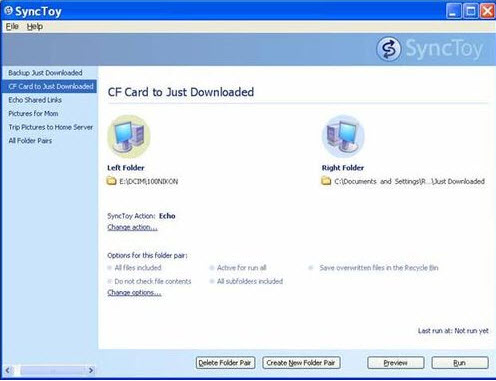The width and height of the screenshot is (496, 381).
Task: Click the bullet next to All files included
Action: (109, 268)
